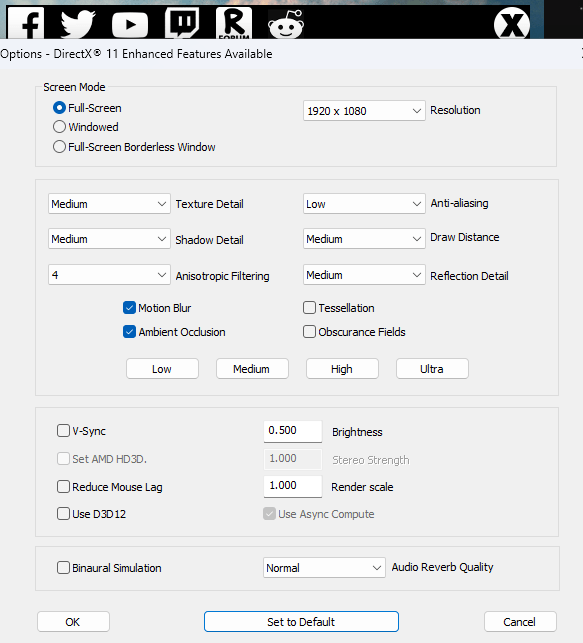Click the Brightness value field

293,431
